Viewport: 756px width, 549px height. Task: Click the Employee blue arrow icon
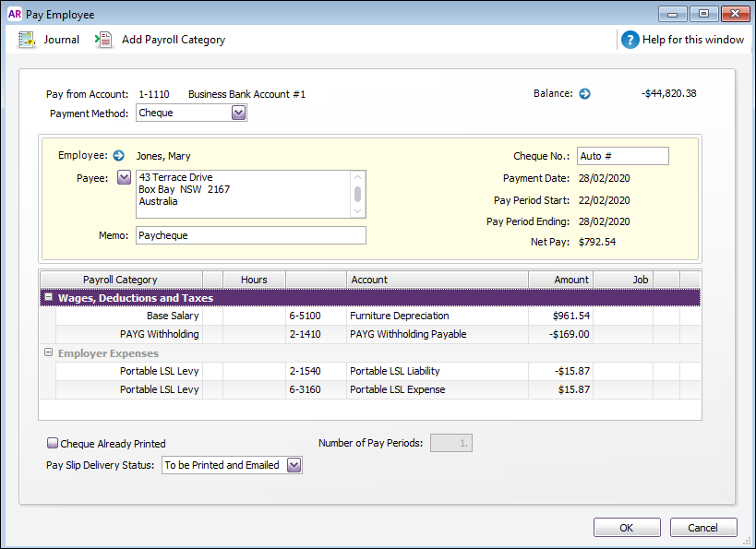click(x=118, y=156)
